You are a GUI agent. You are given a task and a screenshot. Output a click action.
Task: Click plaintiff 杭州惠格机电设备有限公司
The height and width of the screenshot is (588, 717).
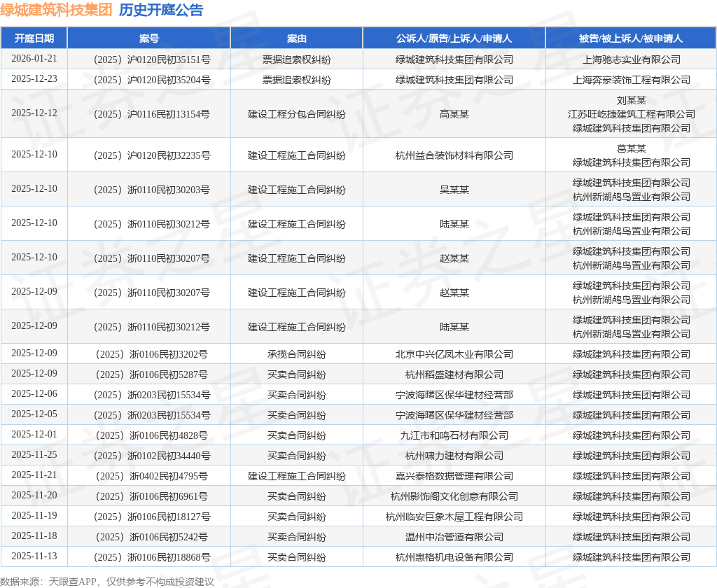click(454, 557)
